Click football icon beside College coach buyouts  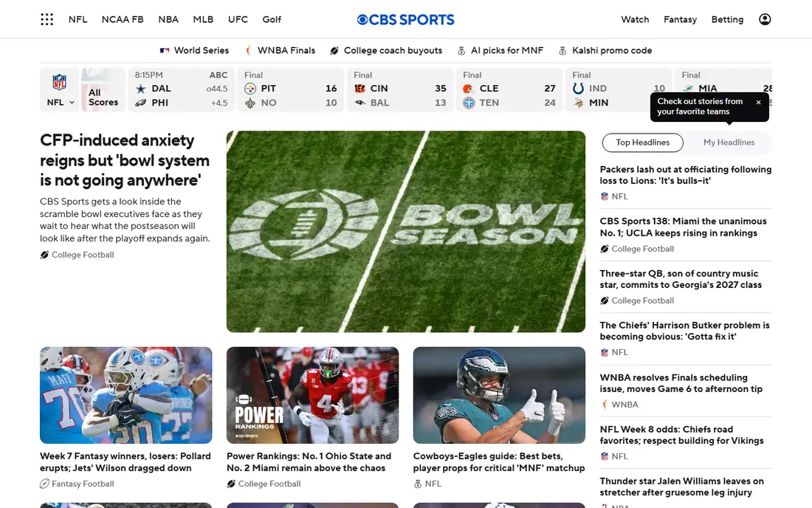pyautogui.click(x=334, y=50)
